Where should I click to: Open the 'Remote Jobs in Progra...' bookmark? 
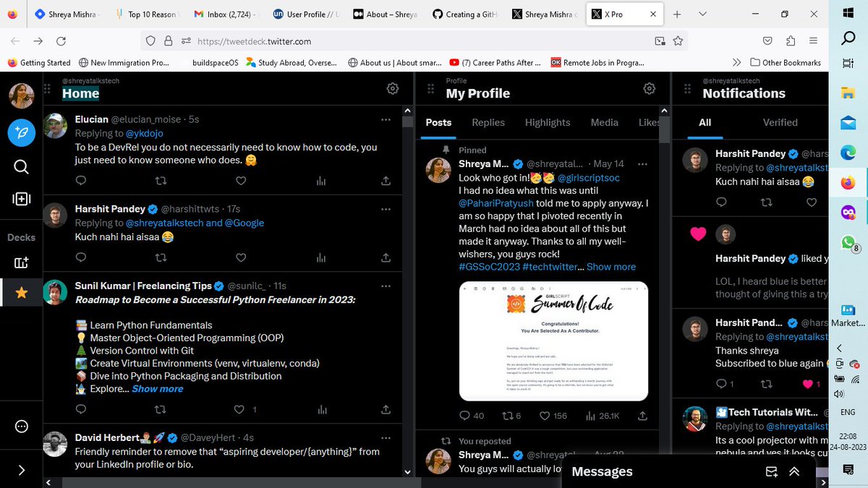pos(597,63)
